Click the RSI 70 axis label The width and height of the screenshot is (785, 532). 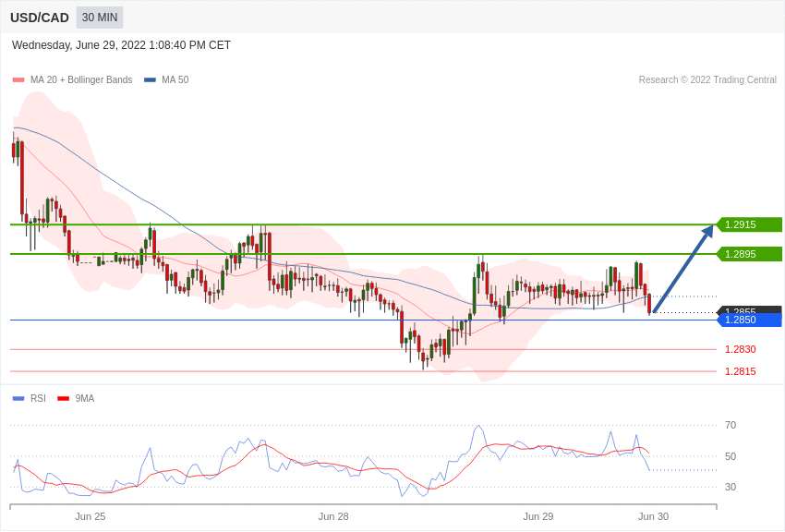731,426
